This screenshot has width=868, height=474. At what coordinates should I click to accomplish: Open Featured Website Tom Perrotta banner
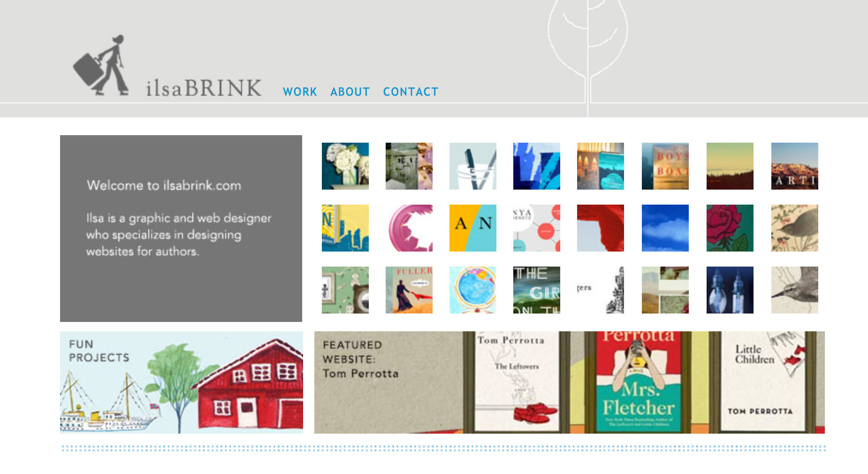tap(570, 382)
